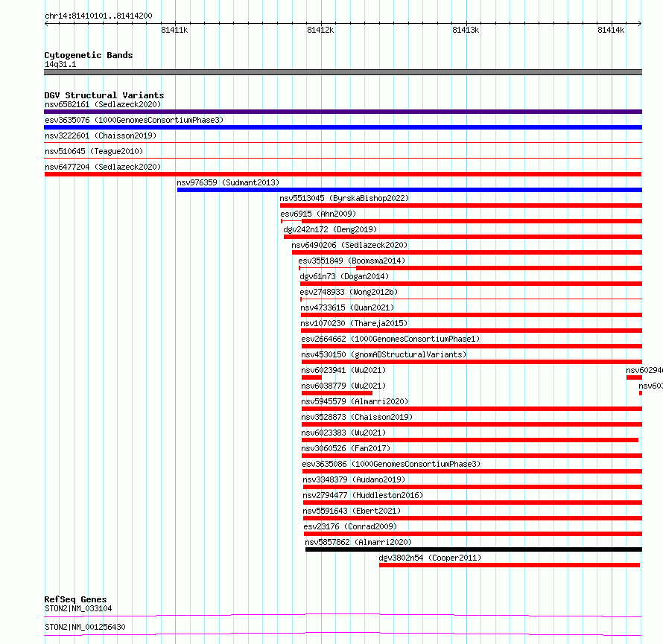This screenshot has height=644, width=663.
Task: Click the nsv976359 (Sudmant2013) label
Action: coord(229,182)
